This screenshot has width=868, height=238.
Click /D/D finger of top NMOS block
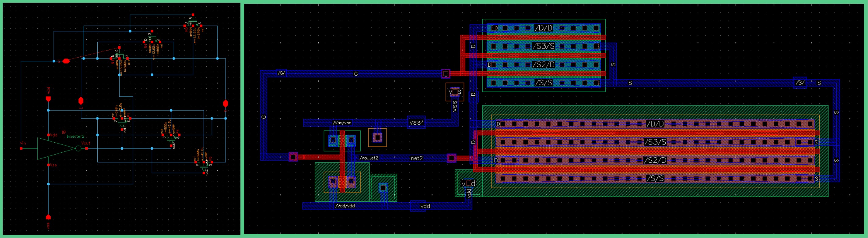tap(544, 28)
